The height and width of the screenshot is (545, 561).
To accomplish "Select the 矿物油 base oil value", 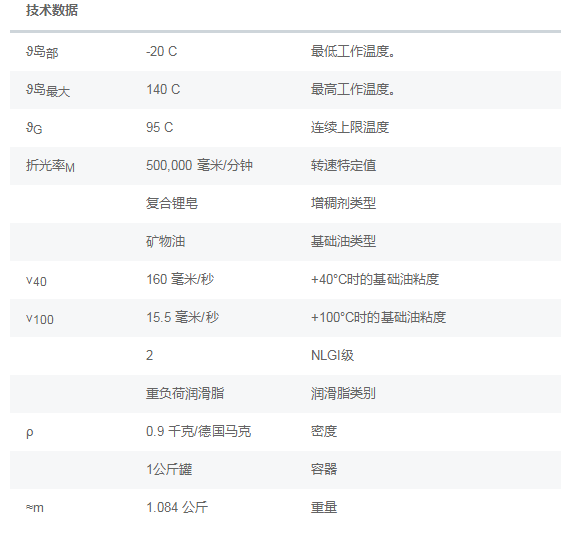I will (165, 241).
